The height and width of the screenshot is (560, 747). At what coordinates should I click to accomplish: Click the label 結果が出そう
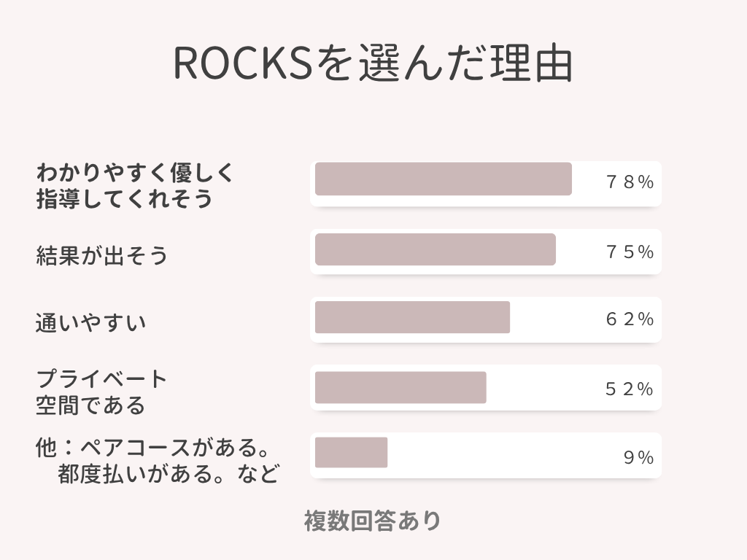(x=101, y=255)
